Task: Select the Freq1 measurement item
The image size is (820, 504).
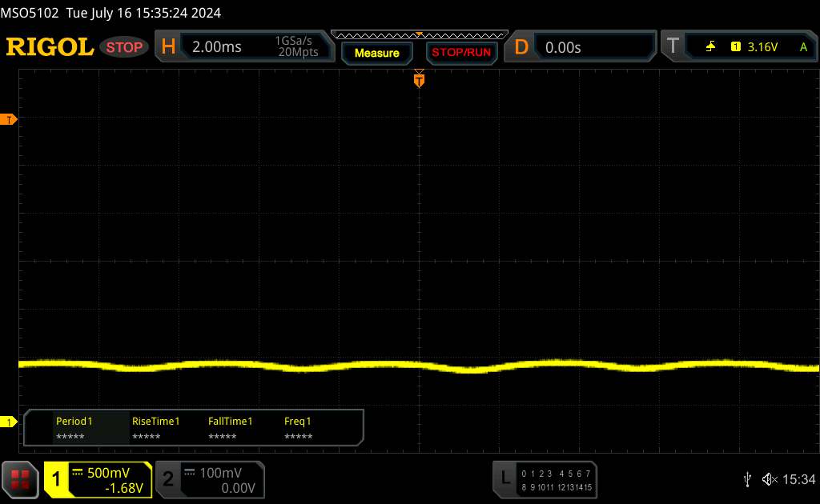Action: click(298, 427)
